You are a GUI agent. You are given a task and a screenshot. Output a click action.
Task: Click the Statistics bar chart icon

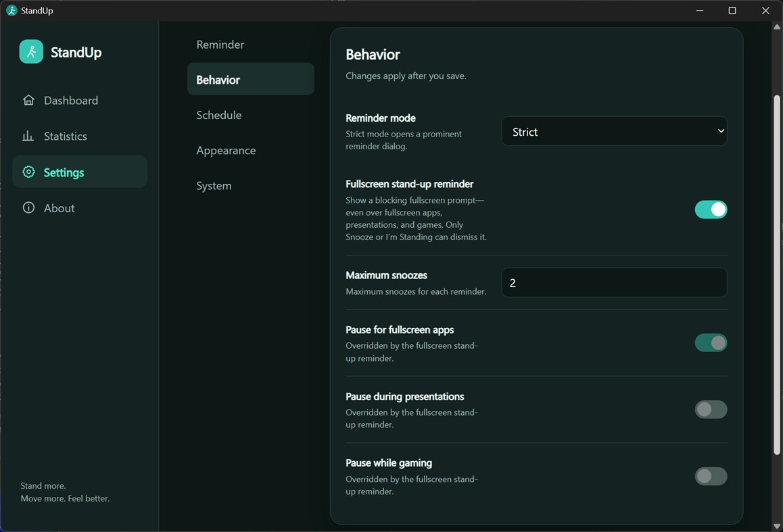tap(28, 136)
